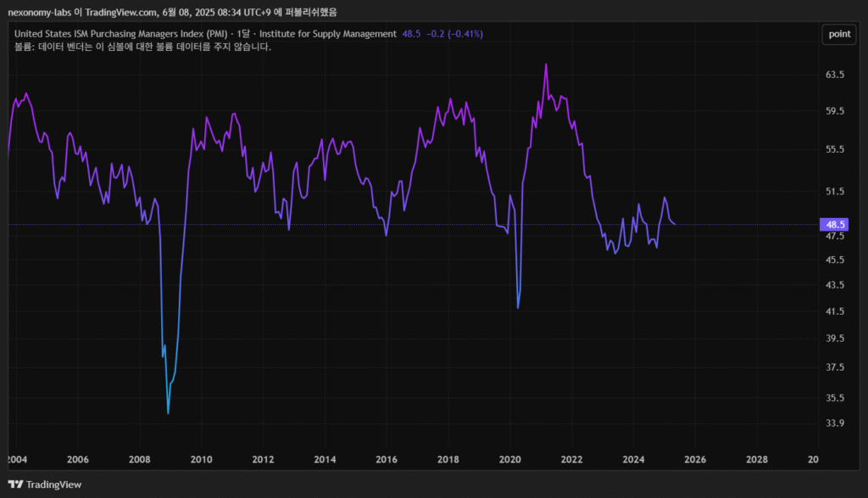Click the 2012 label on time axis

click(263, 459)
